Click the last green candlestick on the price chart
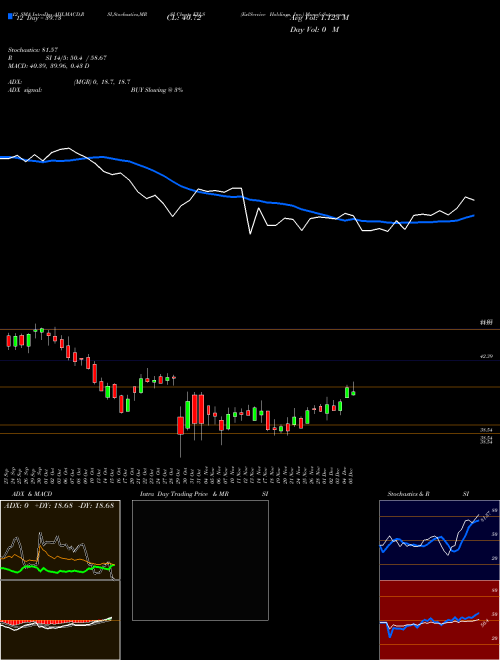This screenshot has width=500, height=660. 353,393
